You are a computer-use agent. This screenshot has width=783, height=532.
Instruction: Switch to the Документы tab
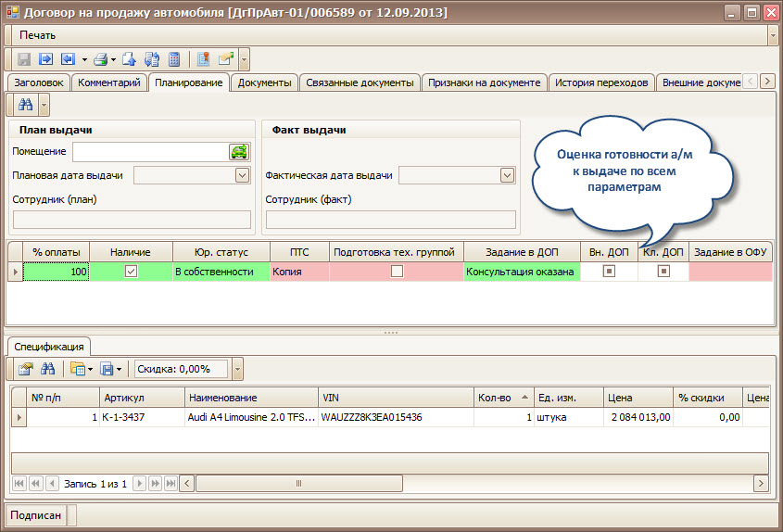(x=264, y=82)
